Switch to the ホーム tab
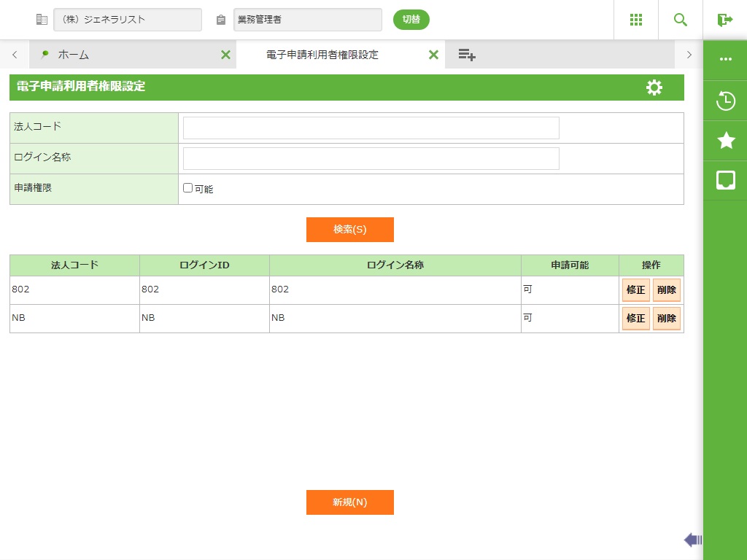Viewport: 747px width, 560px height. 73,55
